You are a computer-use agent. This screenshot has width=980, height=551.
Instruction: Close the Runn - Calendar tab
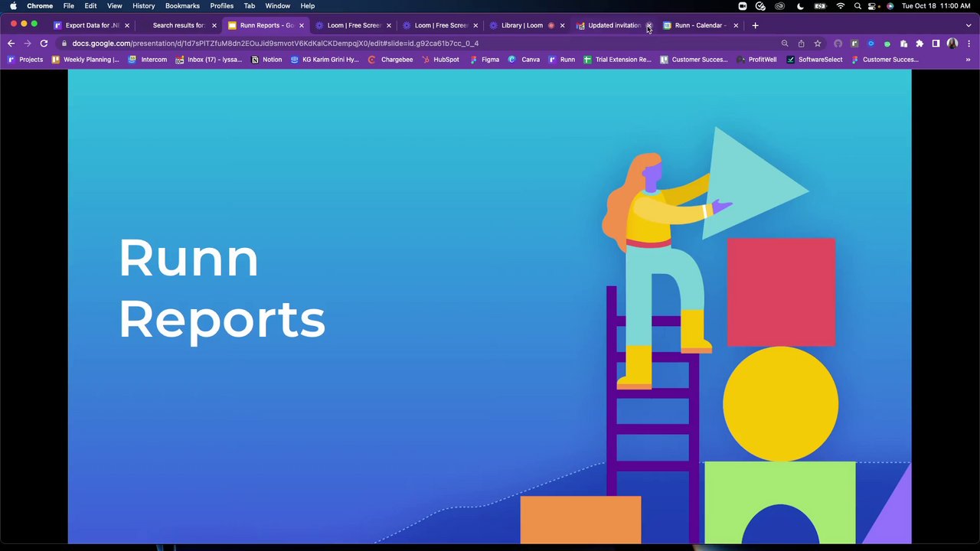736,25
